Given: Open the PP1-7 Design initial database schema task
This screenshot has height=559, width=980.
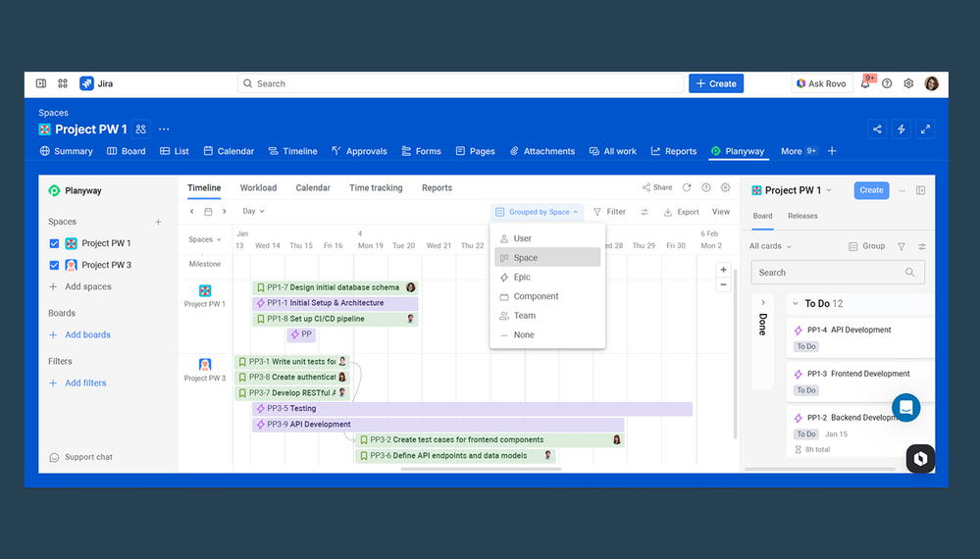Looking at the screenshot, I should pos(335,287).
